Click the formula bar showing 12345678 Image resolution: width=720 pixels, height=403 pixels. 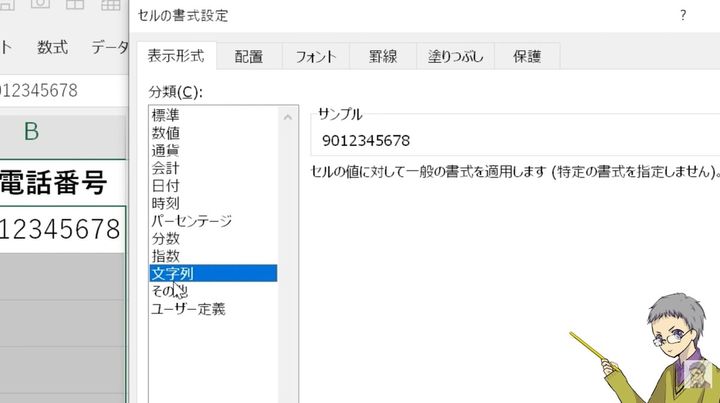pyautogui.click(x=64, y=90)
